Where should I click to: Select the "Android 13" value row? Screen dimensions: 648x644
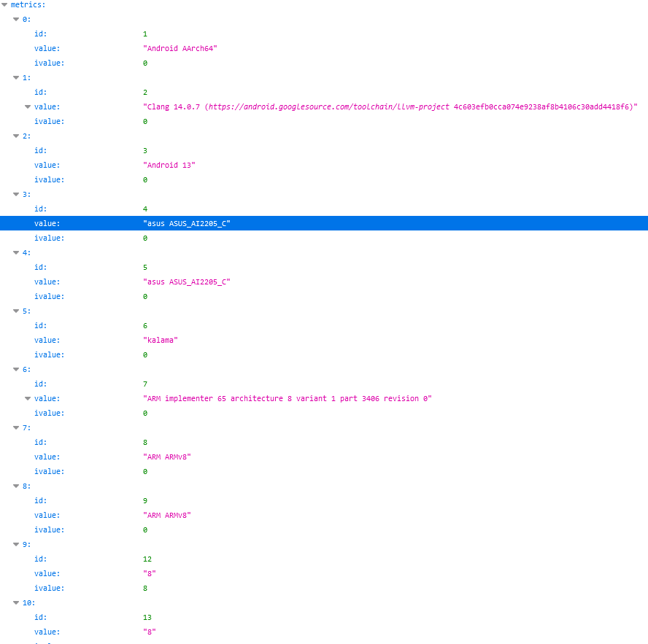coord(169,165)
